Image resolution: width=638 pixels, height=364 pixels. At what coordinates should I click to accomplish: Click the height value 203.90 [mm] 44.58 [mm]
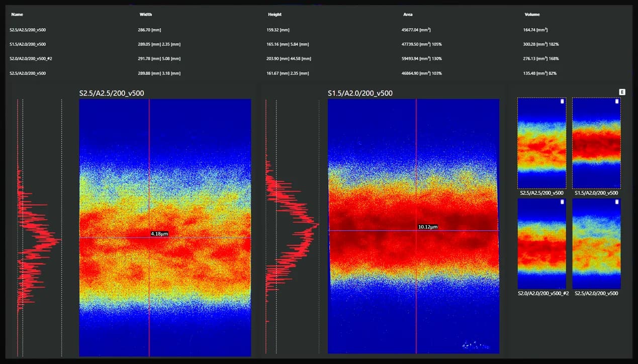(289, 59)
